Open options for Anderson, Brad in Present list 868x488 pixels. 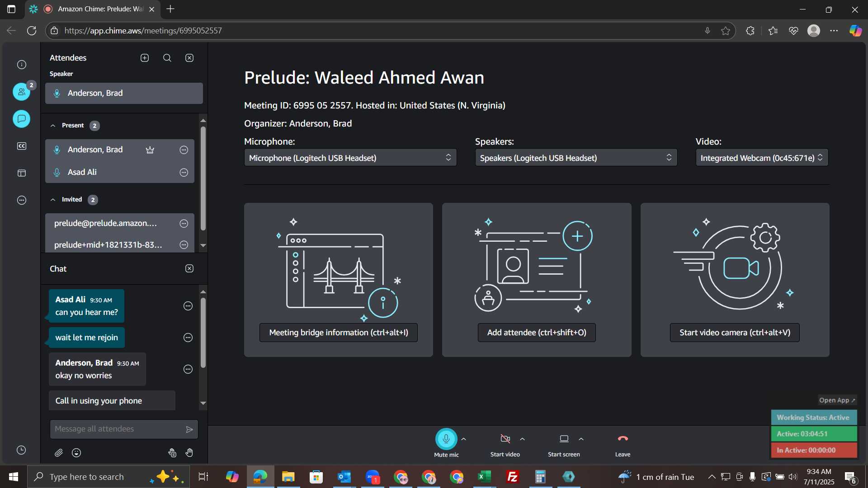point(184,150)
